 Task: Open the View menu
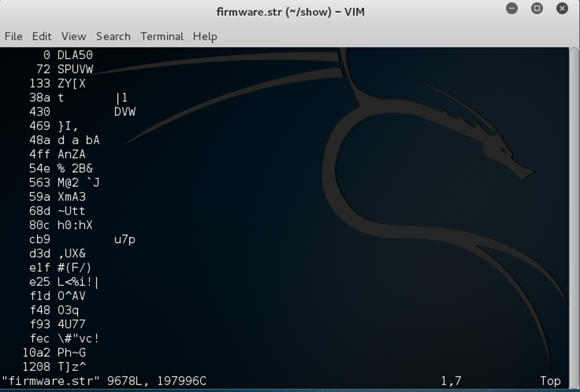pos(74,36)
